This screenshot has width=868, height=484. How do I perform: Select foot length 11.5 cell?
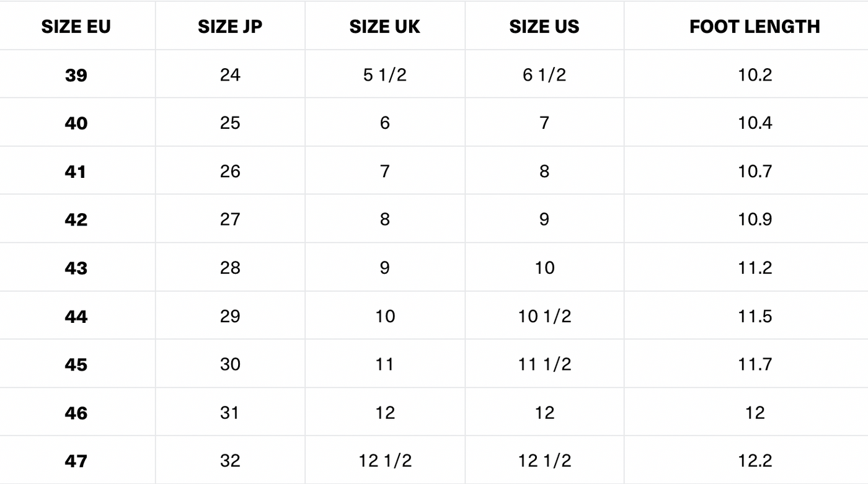755,316
